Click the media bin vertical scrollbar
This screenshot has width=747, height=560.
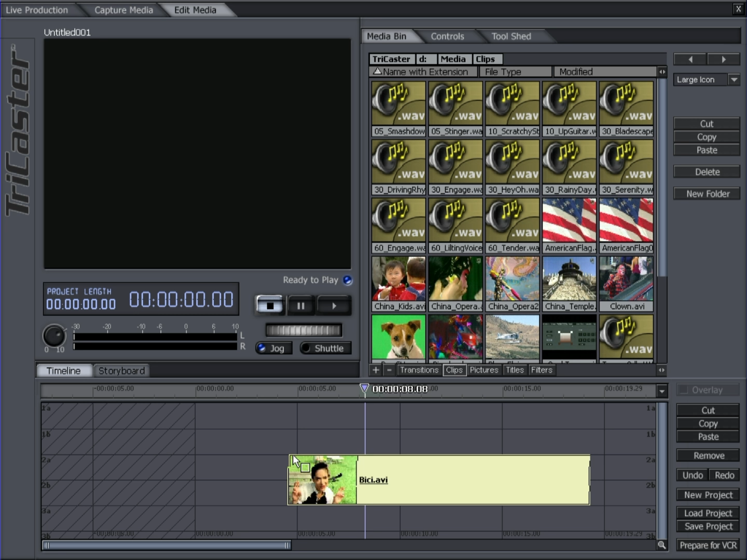point(662,179)
